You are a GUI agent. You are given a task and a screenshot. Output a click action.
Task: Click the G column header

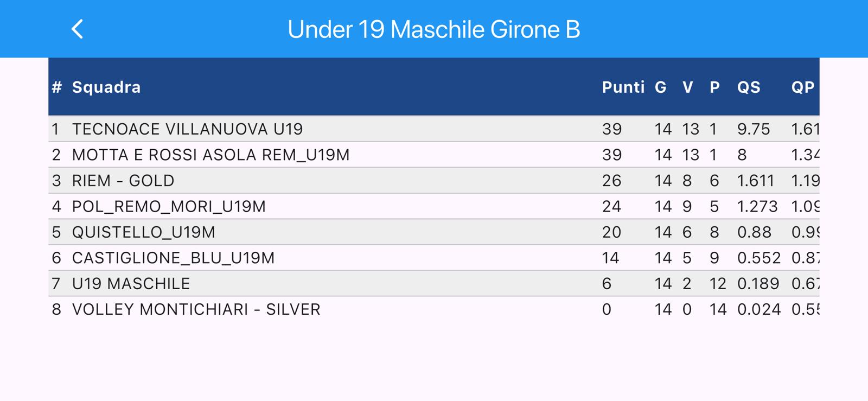[x=660, y=87]
